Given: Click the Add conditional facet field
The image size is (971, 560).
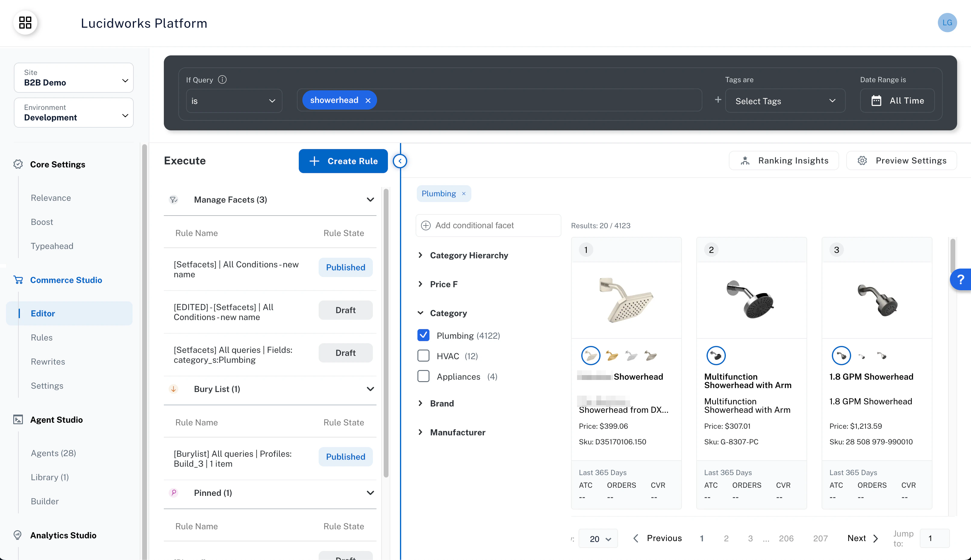Looking at the screenshot, I should 488,226.
